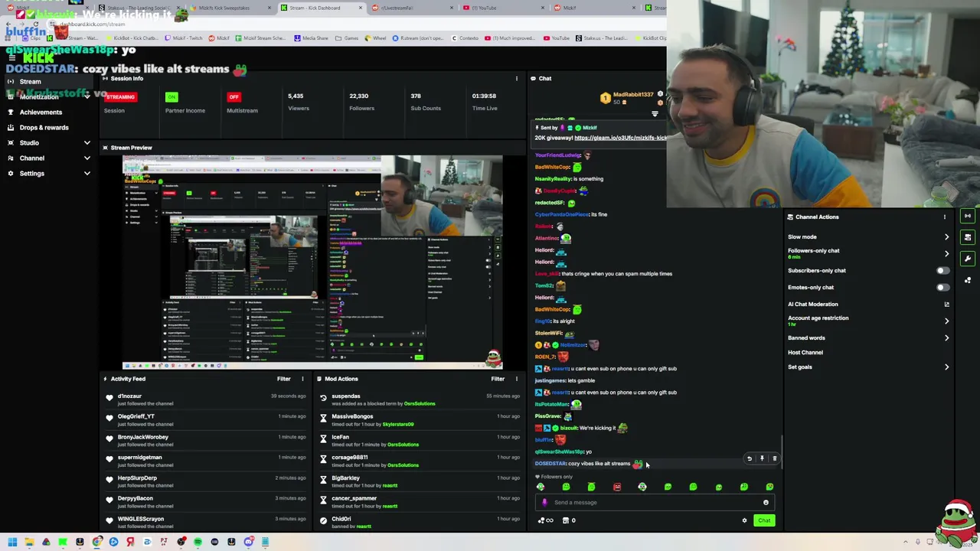Click the pin message icon in chat
980x551 pixels.
[762, 458]
